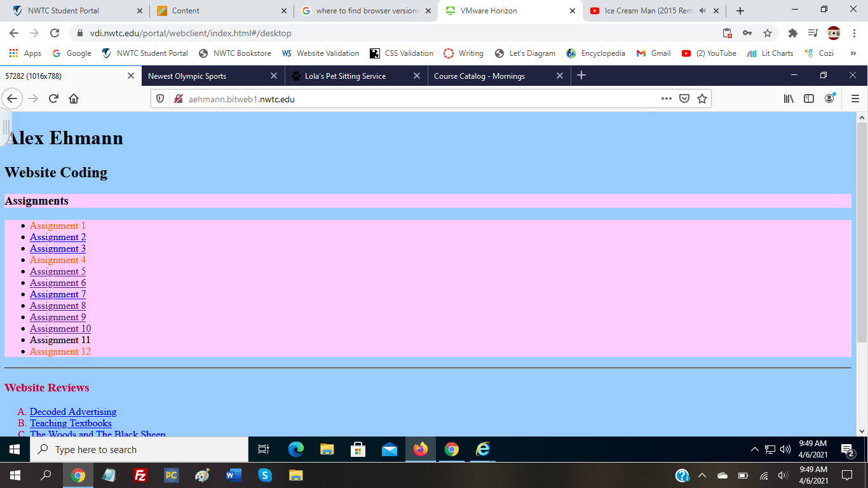Viewport: 868px width, 488px height.
Task: Open the Firefox Library panel
Action: pyautogui.click(x=789, y=98)
